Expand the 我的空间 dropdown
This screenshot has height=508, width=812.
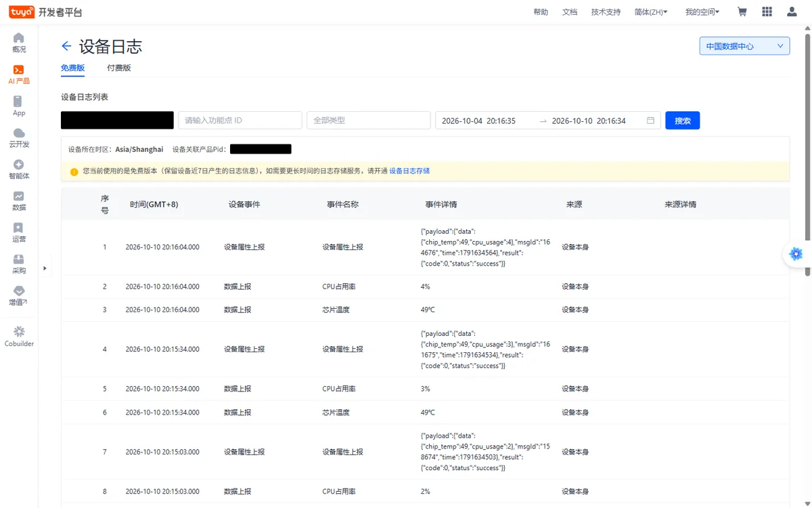(x=702, y=12)
